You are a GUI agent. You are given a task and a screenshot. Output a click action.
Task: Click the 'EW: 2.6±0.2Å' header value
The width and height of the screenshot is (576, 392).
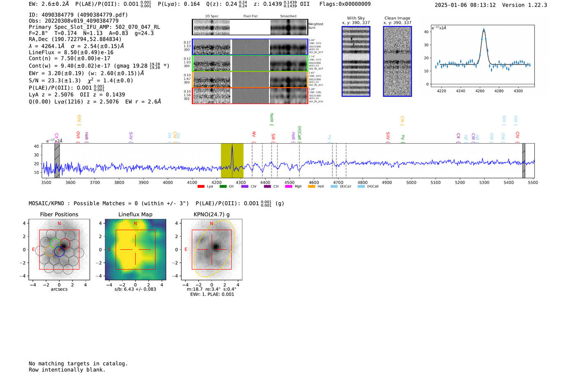coord(49,4)
